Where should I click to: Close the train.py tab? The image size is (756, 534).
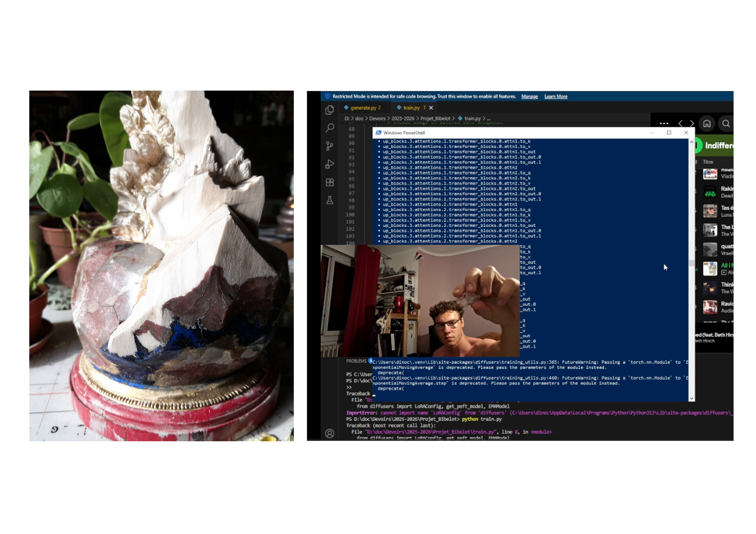pyautogui.click(x=431, y=108)
